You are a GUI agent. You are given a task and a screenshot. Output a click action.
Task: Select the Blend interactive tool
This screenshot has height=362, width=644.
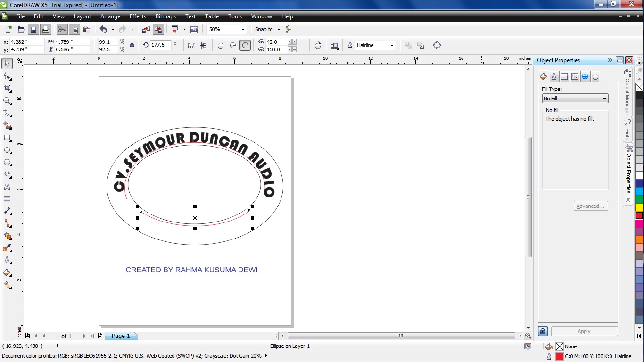7,236
